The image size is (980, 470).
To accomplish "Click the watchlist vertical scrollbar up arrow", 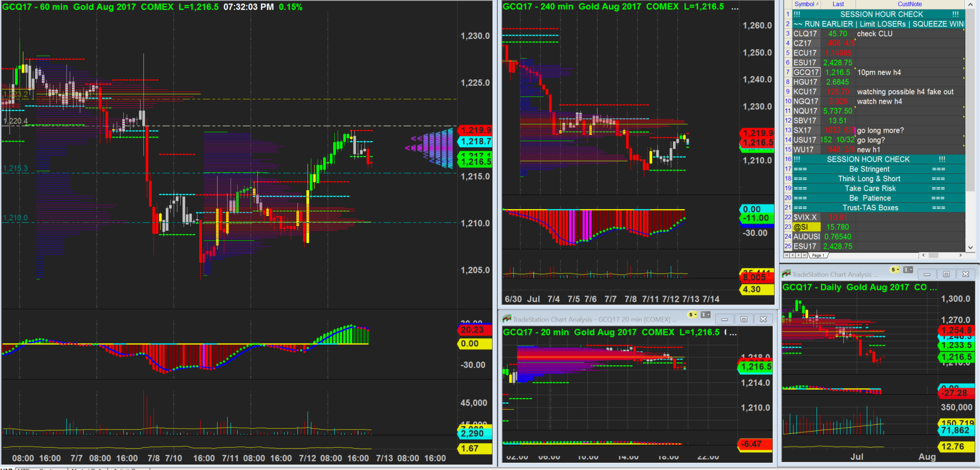I will point(970,4).
